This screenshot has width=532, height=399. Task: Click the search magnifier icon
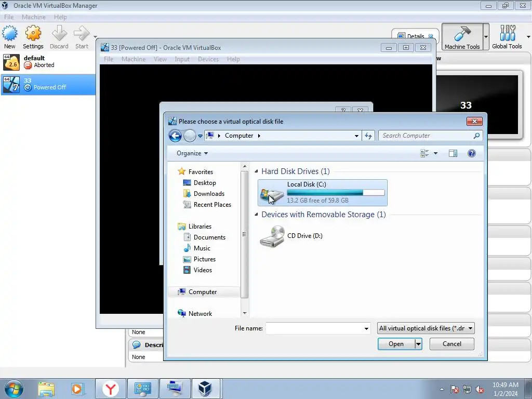tap(477, 136)
